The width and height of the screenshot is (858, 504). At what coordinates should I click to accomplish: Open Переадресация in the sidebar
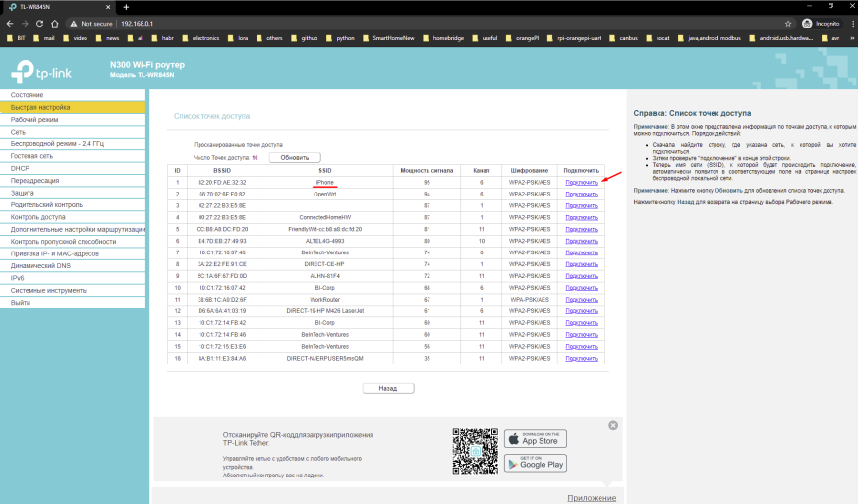coord(73,180)
